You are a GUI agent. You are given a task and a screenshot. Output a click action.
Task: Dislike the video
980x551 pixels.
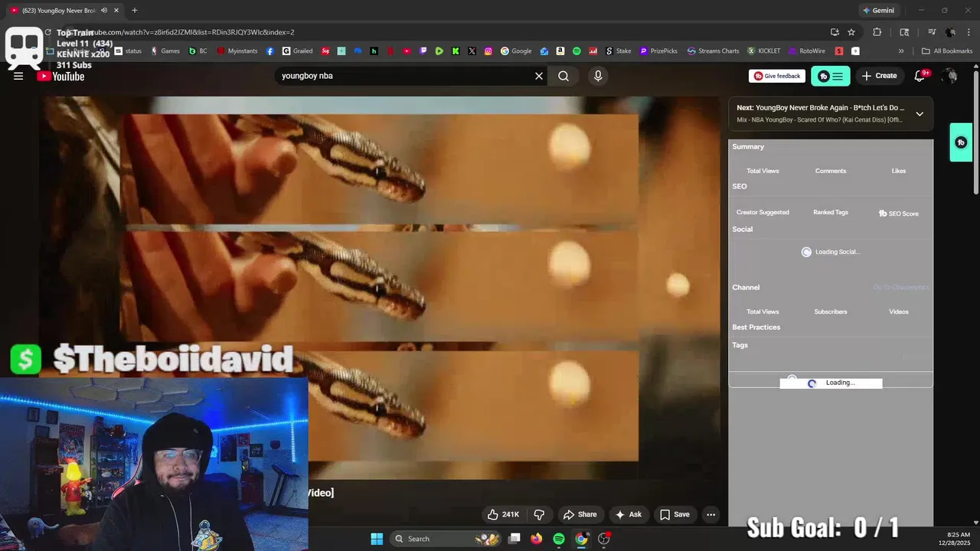(539, 514)
